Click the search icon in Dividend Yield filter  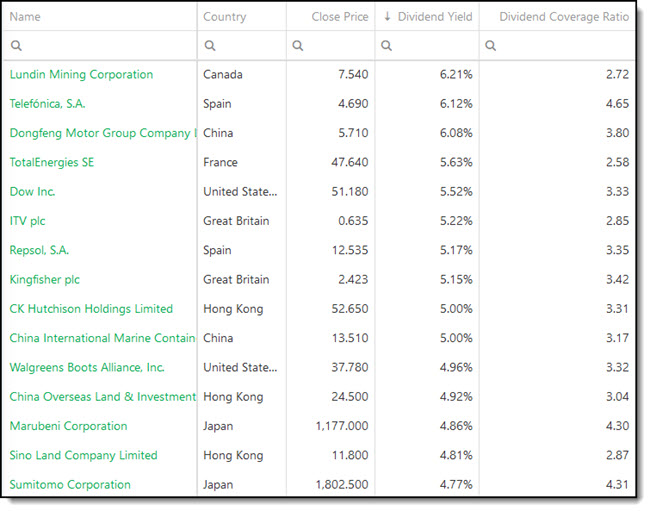click(386, 46)
